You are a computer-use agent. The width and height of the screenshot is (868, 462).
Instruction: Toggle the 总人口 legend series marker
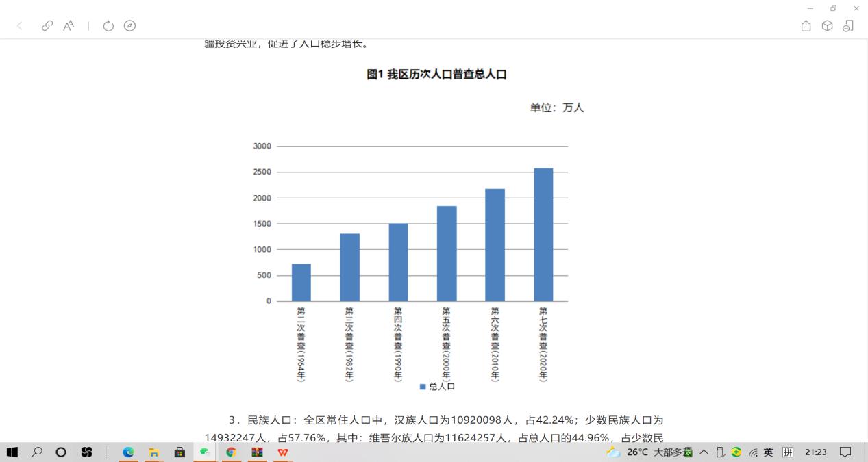(423, 387)
